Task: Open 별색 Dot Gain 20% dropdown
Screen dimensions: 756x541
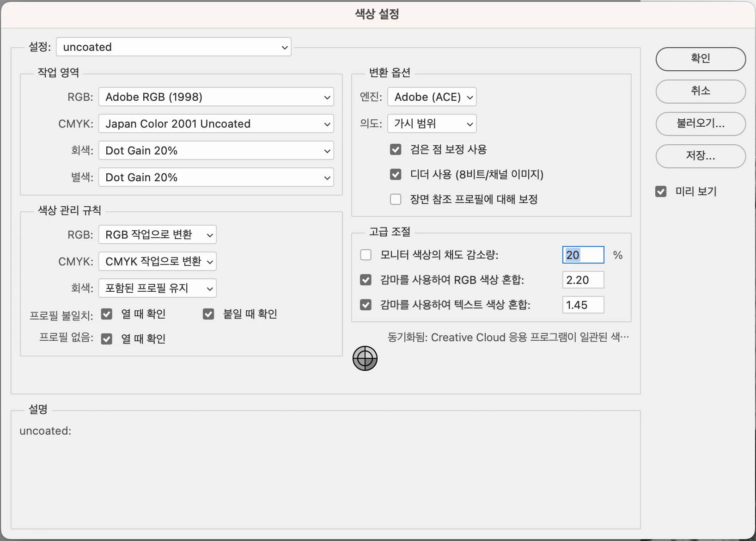Action: click(216, 178)
